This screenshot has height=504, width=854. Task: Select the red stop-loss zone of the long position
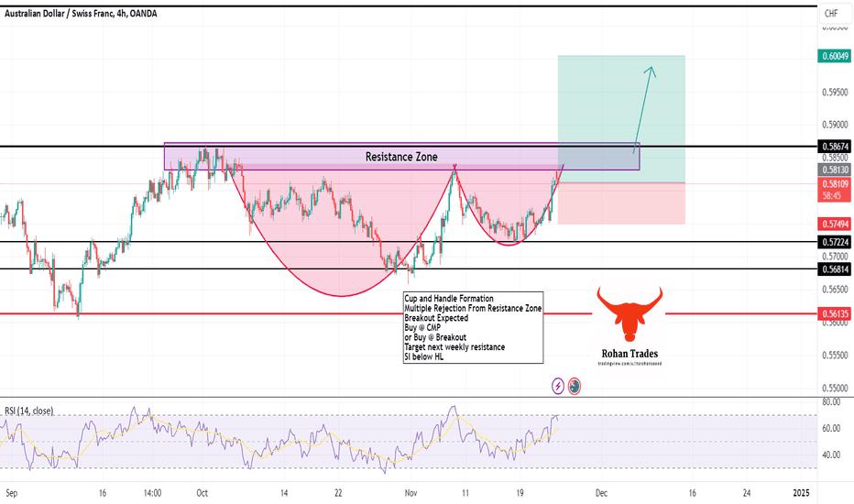pyautogui.click(x=621, y=203)
